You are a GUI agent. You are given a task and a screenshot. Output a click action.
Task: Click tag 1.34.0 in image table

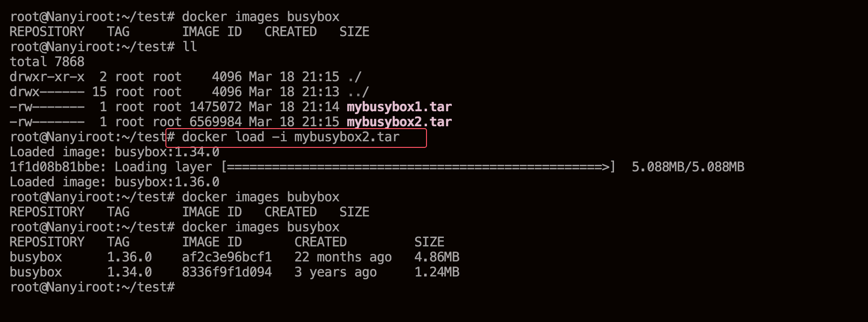tap(129, 272)
